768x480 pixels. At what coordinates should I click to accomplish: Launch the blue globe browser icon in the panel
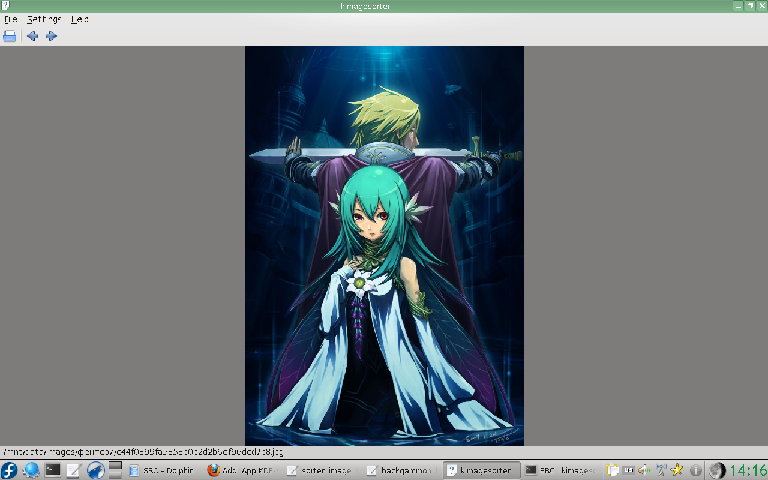pos(31,470)
